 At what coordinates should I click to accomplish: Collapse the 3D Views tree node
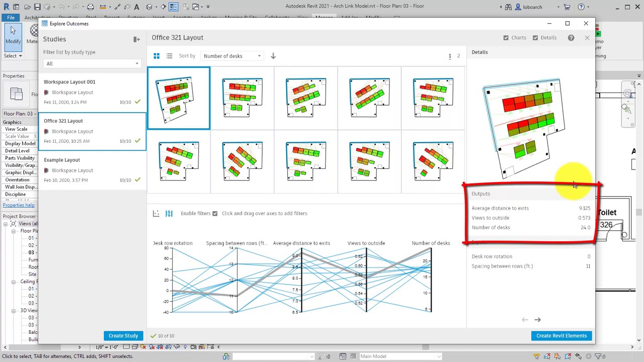(x=13, y=311)
